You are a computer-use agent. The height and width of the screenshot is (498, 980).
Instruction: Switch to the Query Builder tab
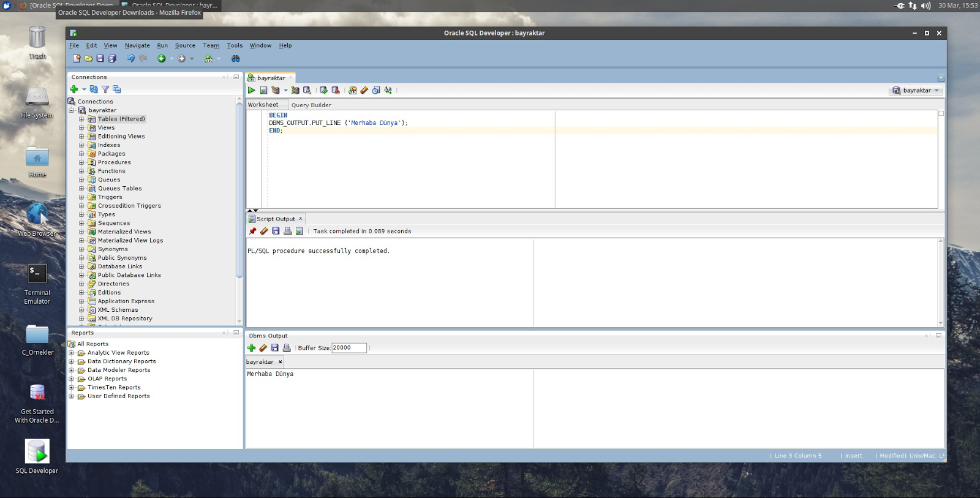[311, 105]
